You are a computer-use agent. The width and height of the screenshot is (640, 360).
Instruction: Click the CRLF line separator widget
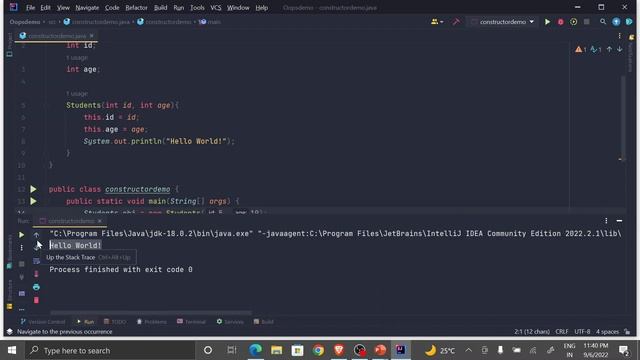(x=562, y=331)
